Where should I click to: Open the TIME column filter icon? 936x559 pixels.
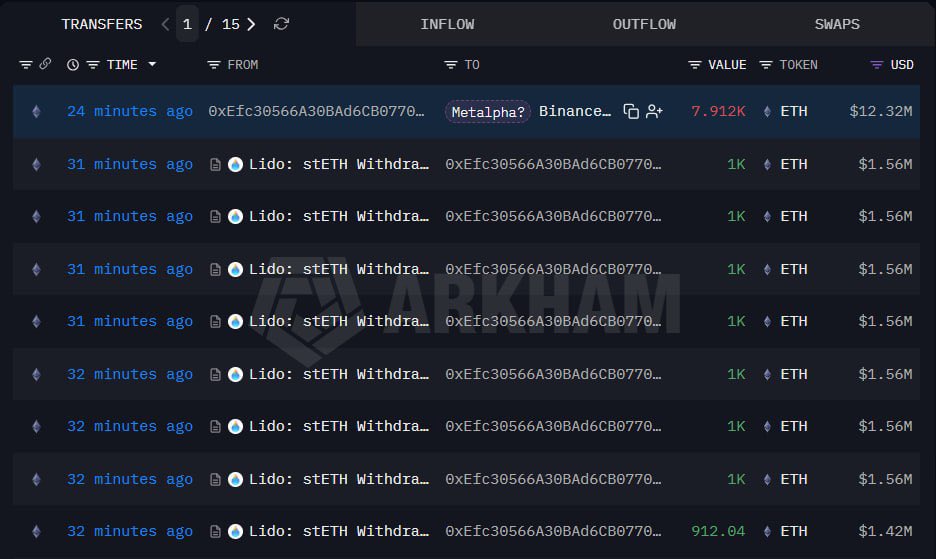(93, 64)
